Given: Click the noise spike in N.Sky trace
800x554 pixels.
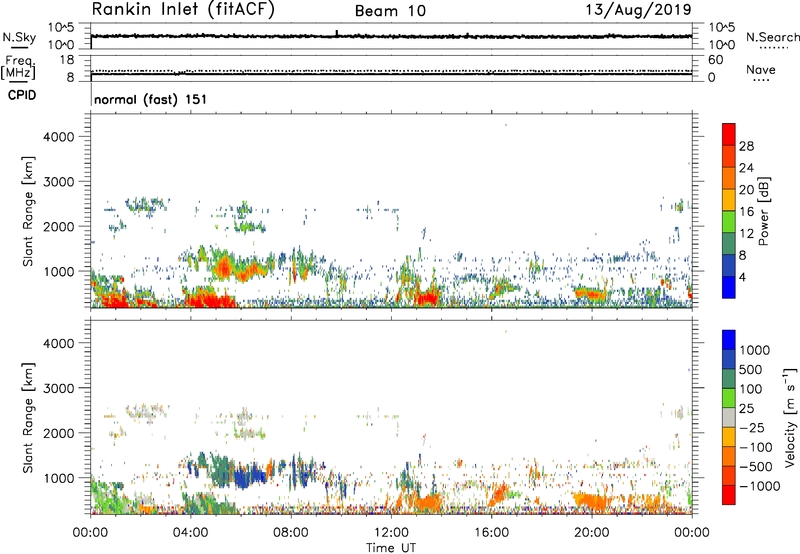Looking at the screenshot, I should point(337,33).
